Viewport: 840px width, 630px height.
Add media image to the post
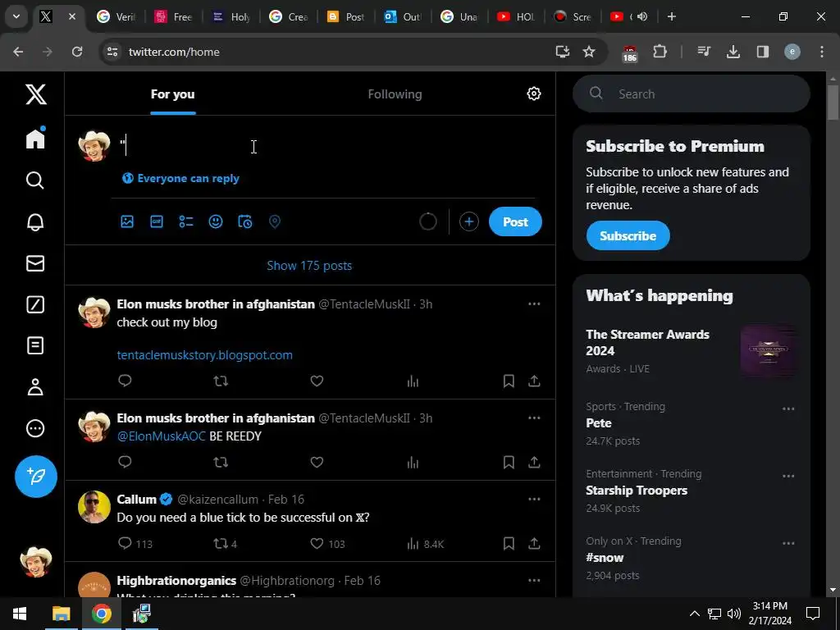(127, 221)
